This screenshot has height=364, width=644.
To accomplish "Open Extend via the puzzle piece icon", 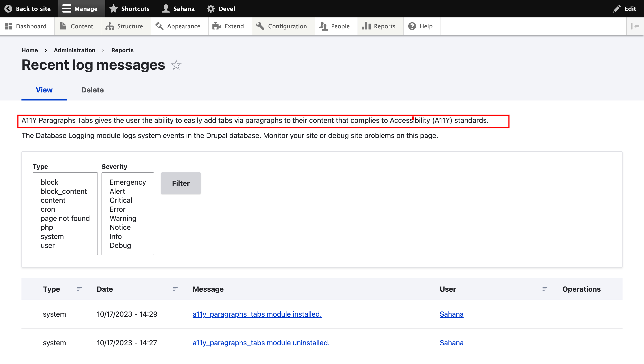I will pos(217,26).
